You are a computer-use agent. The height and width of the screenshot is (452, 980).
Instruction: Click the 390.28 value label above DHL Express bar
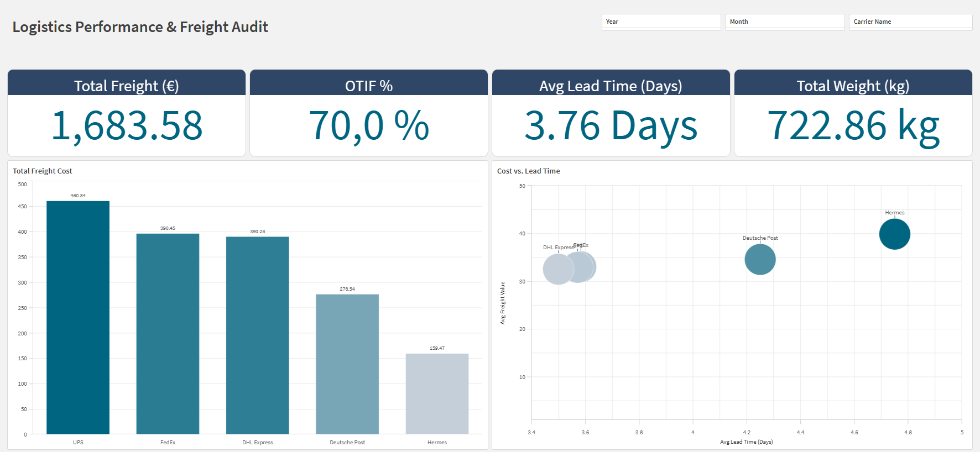(258, 232)
